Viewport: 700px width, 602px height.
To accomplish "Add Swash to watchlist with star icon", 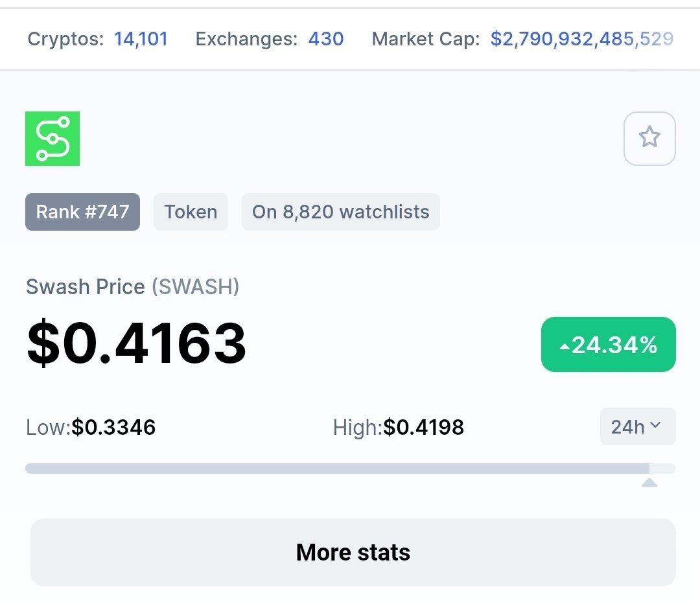I will [x=649, y=138].
